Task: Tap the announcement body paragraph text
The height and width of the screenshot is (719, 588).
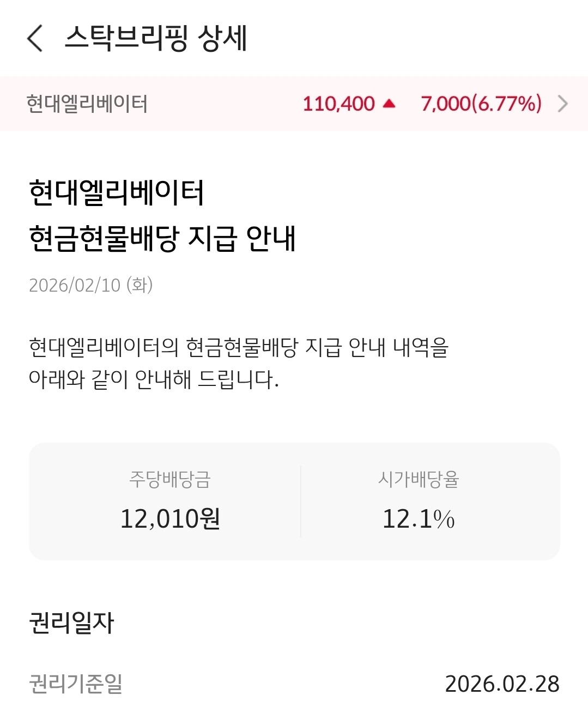Action: (x=238, y=363)
